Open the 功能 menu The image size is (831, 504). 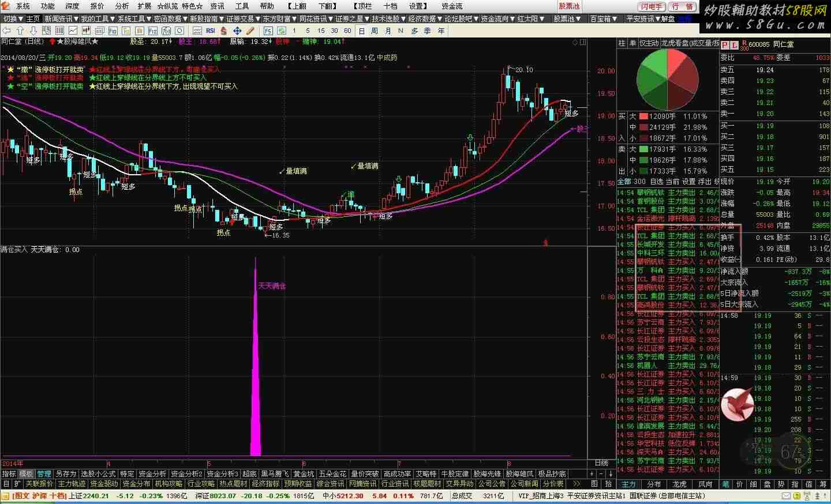coord(48,6)
